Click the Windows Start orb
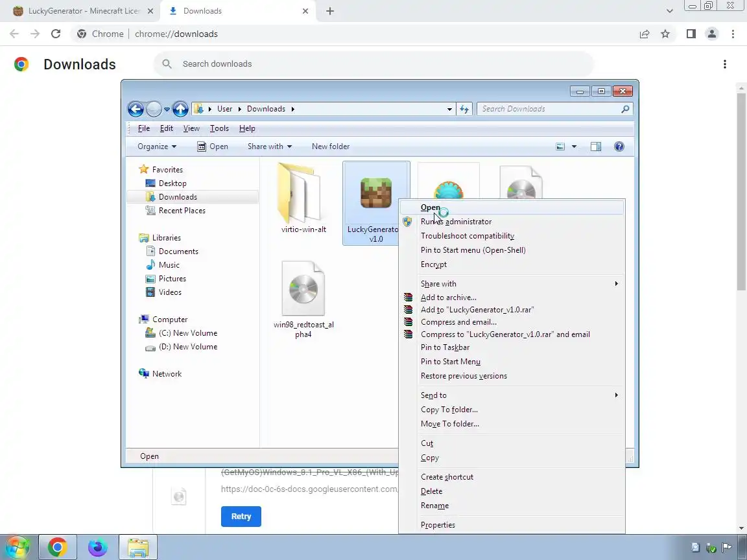Image resolution: width=747 pixels, height=560 pixels. (18, 547)
